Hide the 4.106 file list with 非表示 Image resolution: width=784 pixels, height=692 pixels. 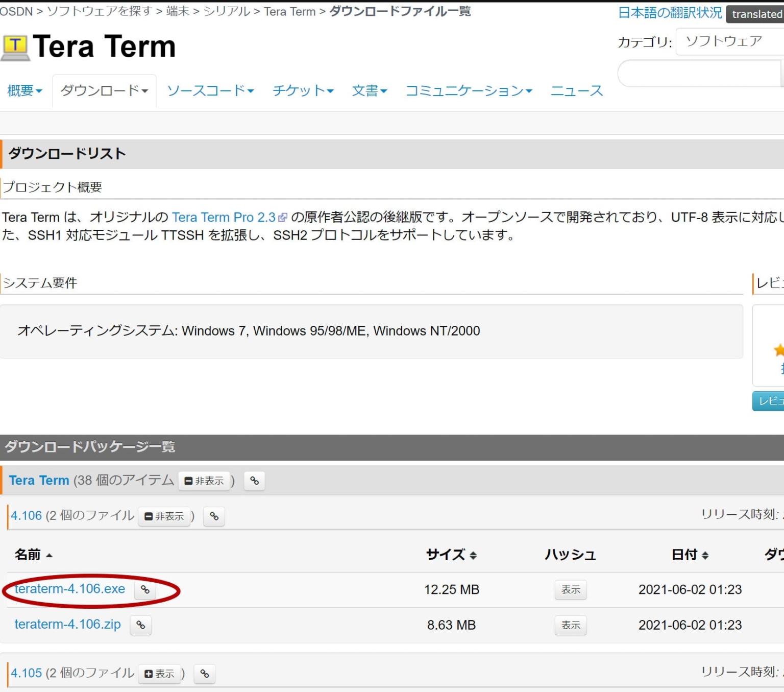(164, 516)
